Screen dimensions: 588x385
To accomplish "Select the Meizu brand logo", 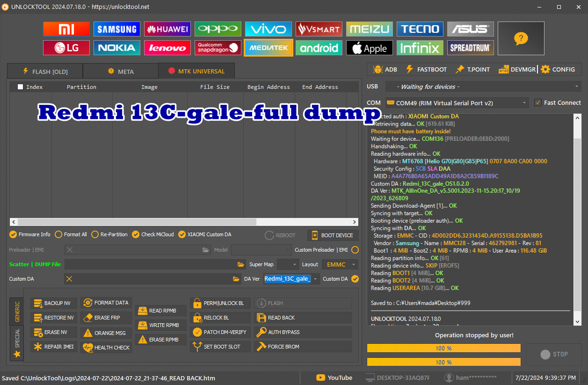I will click(370, 29).
